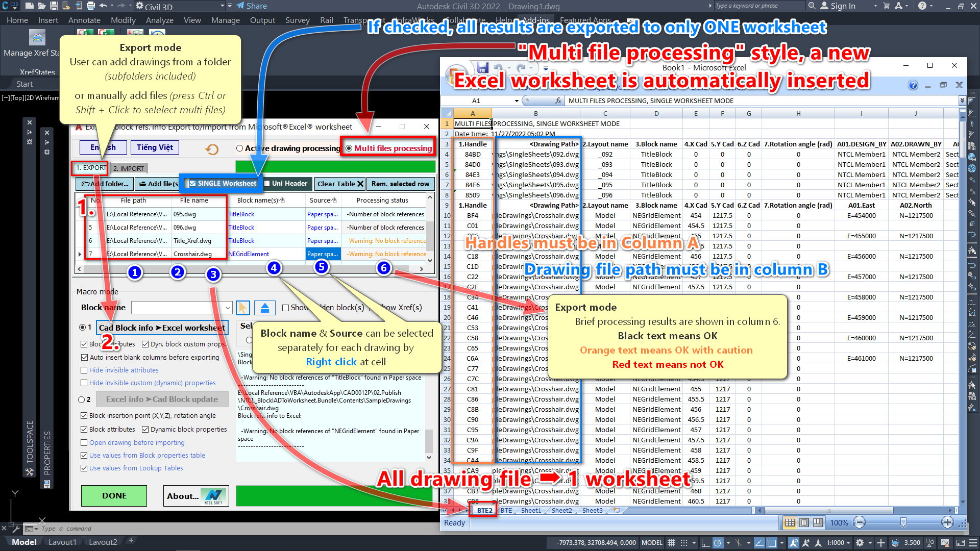The image size is (980, 551).
Task: Select Active drawing processing radio button
Action: (239, 148)
